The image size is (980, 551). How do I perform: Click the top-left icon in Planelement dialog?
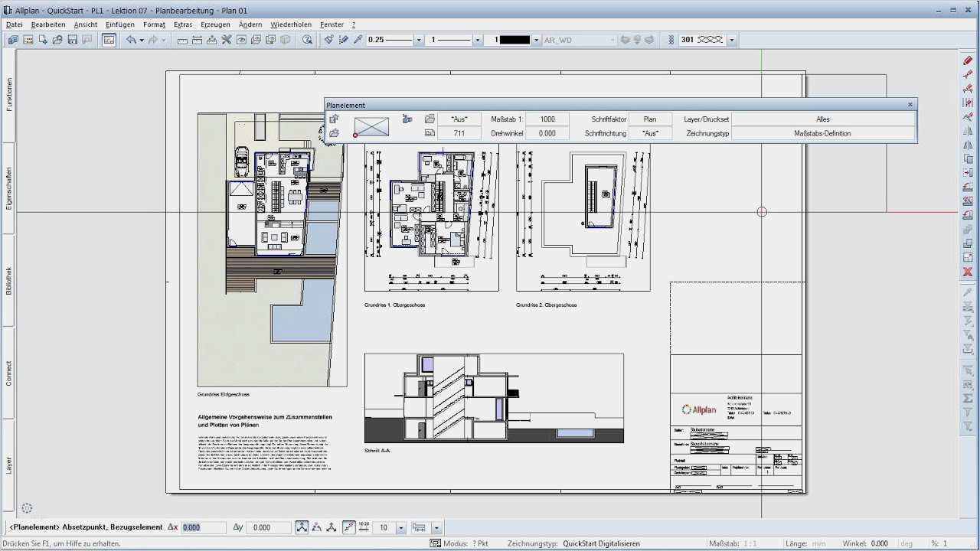click(334, 119)
